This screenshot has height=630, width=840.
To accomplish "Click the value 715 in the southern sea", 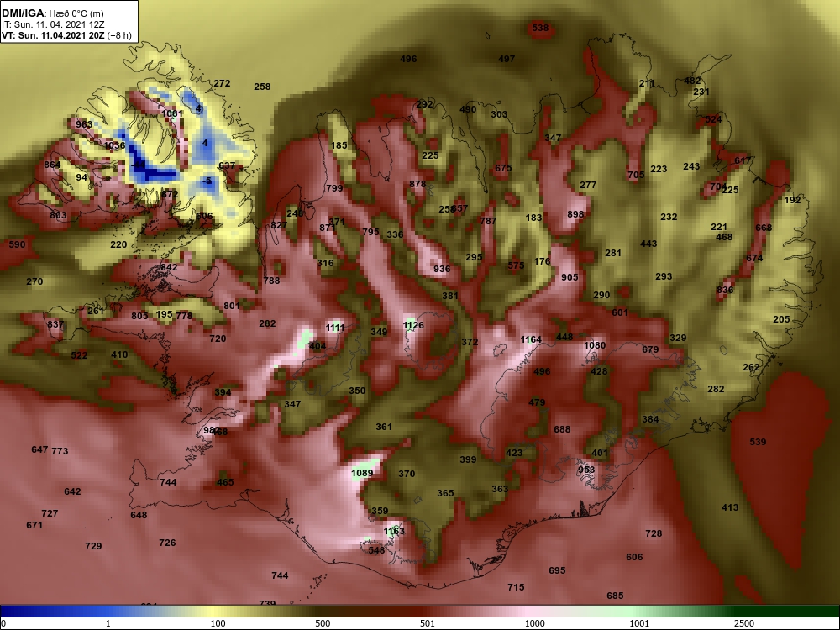I will 516,587.
